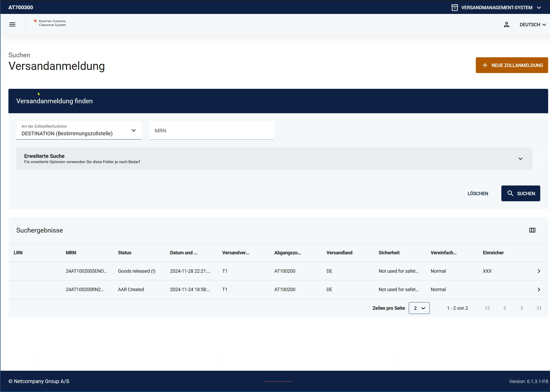Open the hamburger navigation menu
This screenshot has width=550, height=392.
(x=12, y=24)
